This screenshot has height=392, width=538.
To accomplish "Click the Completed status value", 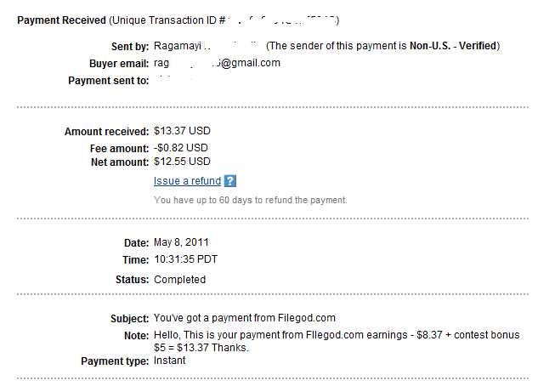I will (179, 279).
